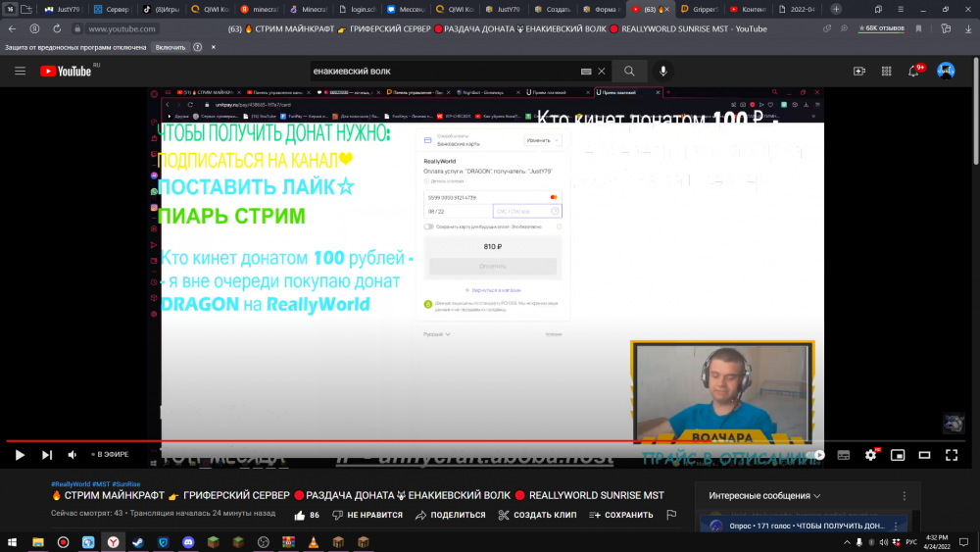Switch to the login.sch tab
Image resolution: width=980 pixels, height=552 pixels.
coord(358,10)
